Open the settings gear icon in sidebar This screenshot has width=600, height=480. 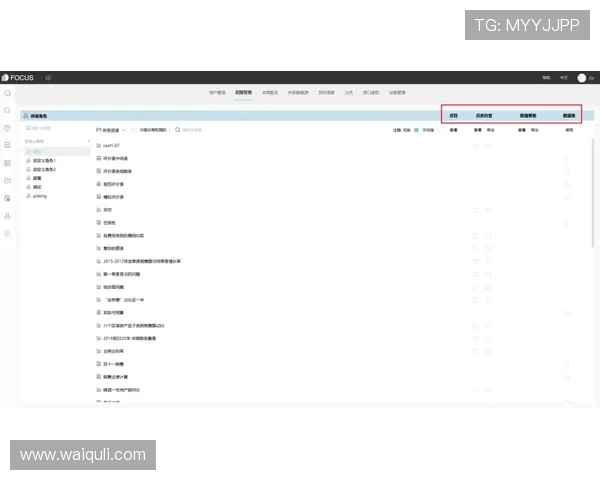[x=7, y=233]
